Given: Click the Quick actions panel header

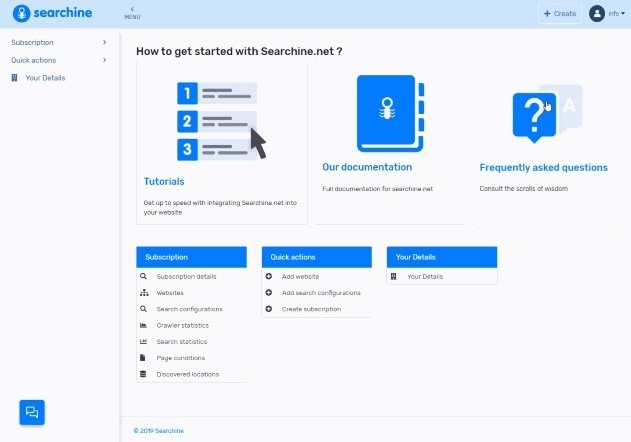Looking at the screenshot, I should pyautogui.click(x=317, y=257).
